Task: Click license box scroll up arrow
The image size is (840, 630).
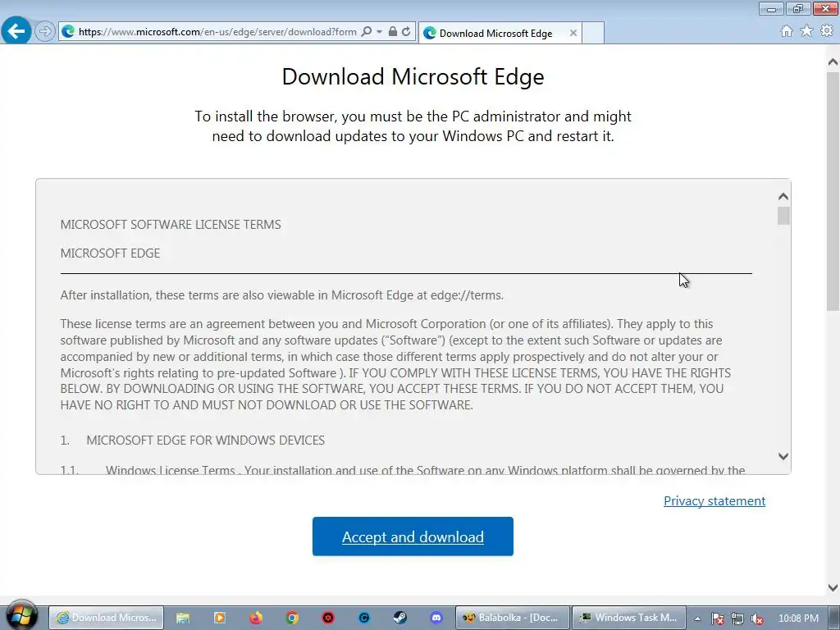Action: click(783, 197)
